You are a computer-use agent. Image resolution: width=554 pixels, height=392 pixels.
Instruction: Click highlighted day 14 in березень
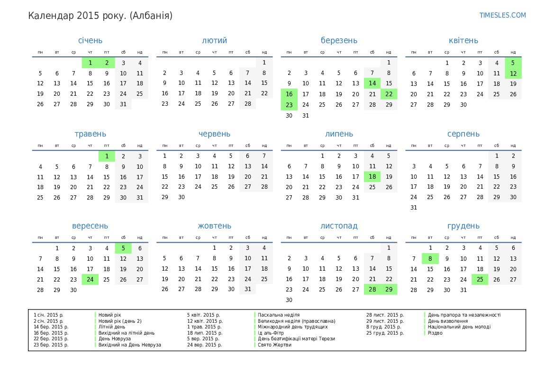pos(372,83)
